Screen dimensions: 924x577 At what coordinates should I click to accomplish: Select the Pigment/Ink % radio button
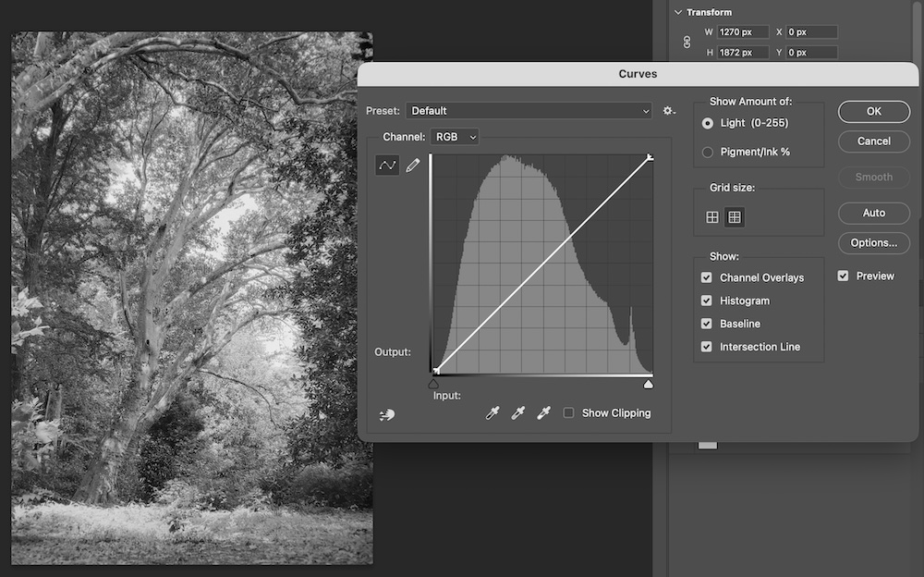pos(708,152)
